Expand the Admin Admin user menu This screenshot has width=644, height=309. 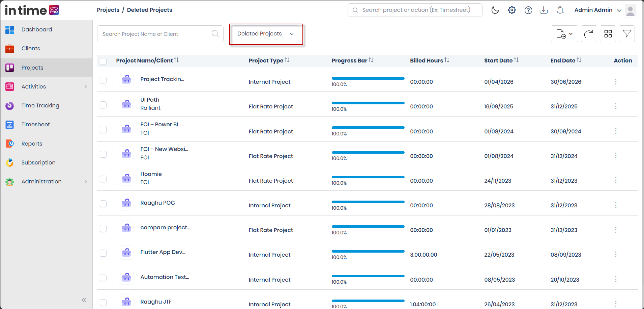(x=597, y=10)
